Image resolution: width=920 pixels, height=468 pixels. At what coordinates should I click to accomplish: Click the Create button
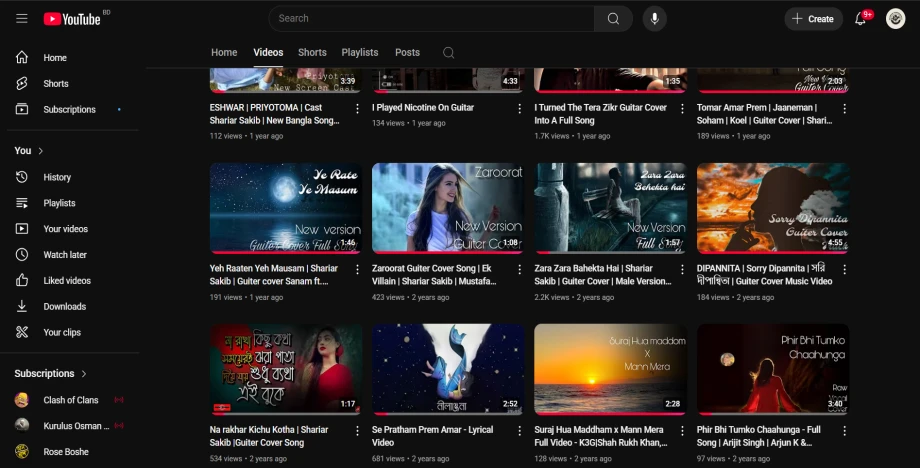point(812,19)
